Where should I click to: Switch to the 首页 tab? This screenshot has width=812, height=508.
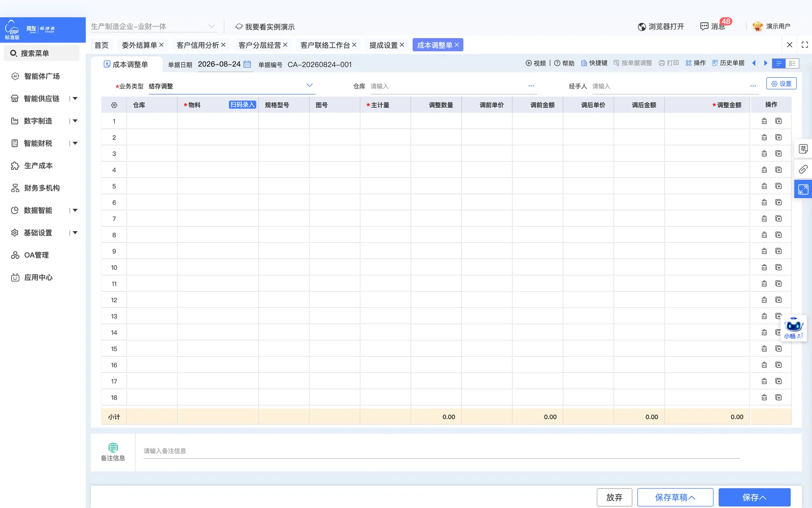click(x=101, y=45)
